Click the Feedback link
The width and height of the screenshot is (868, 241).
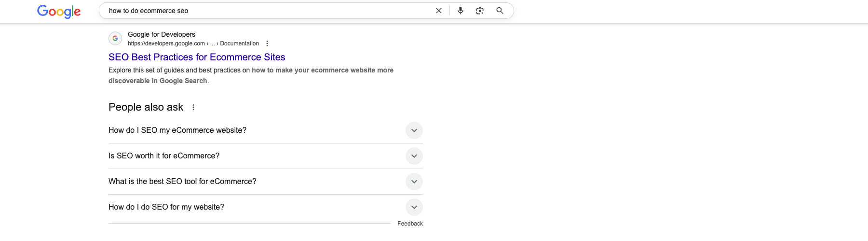410,224
